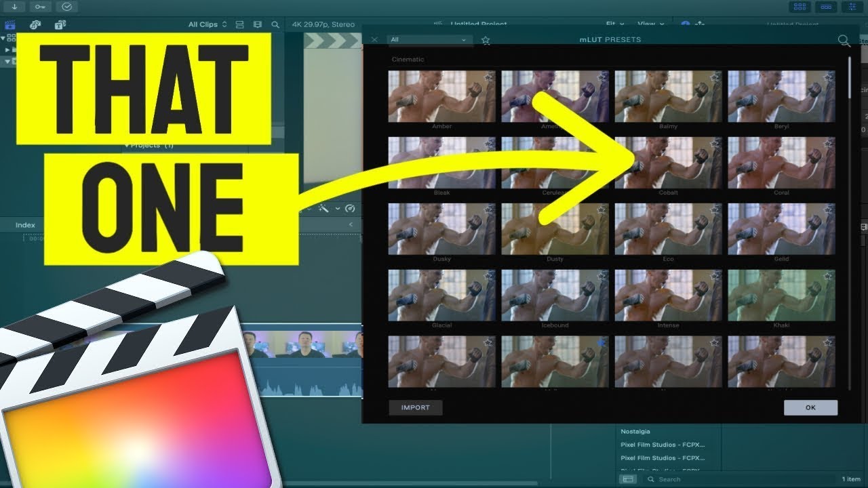Open the Fit zoom dropdown

(614, 24)
